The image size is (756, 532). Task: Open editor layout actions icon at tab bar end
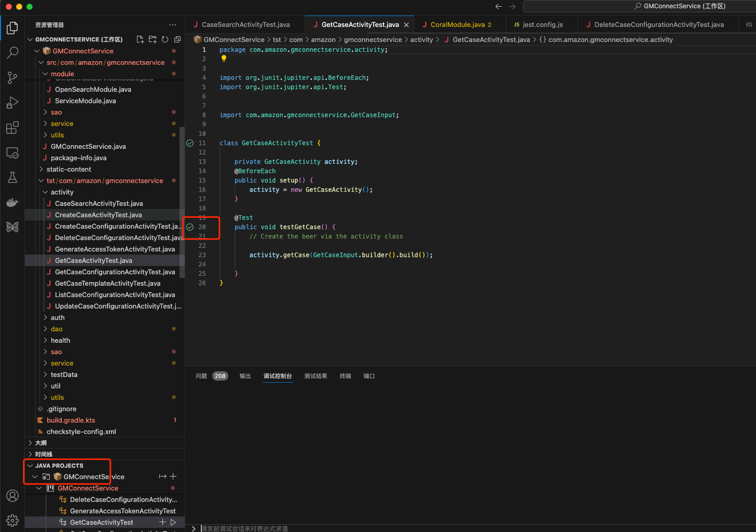pyautogui.click(x=749, y=25)
